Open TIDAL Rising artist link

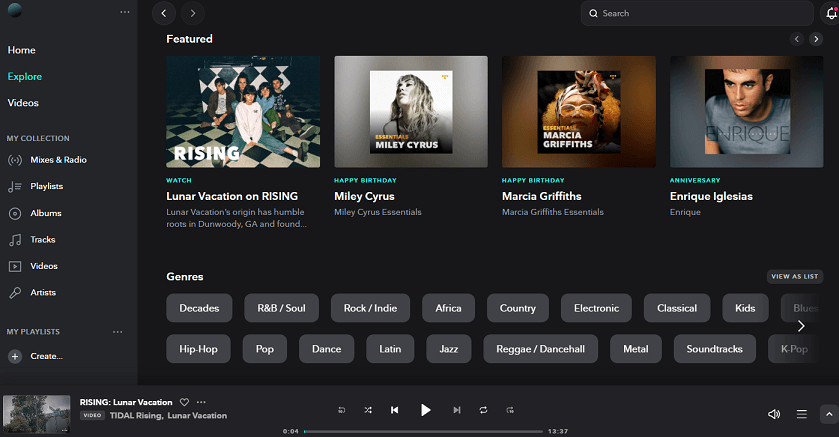[x=135, y=416]
